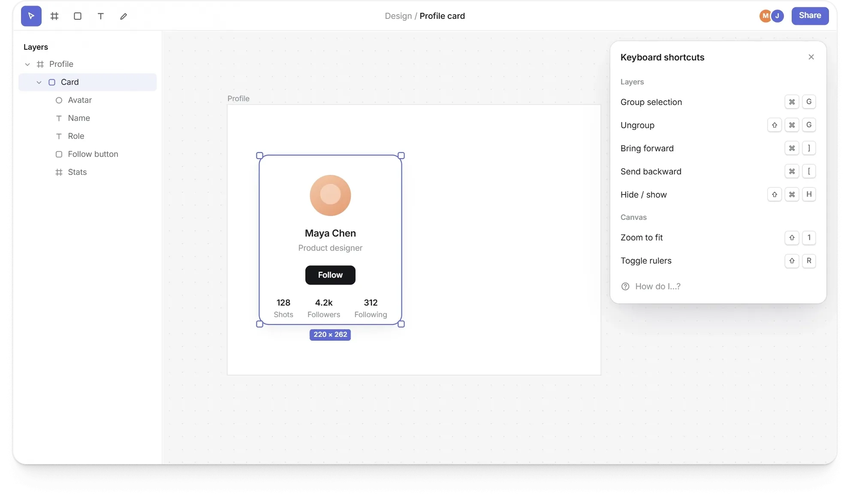Select the Rectangle shape tool
The image size is (850, 504).
pos(78,16)
